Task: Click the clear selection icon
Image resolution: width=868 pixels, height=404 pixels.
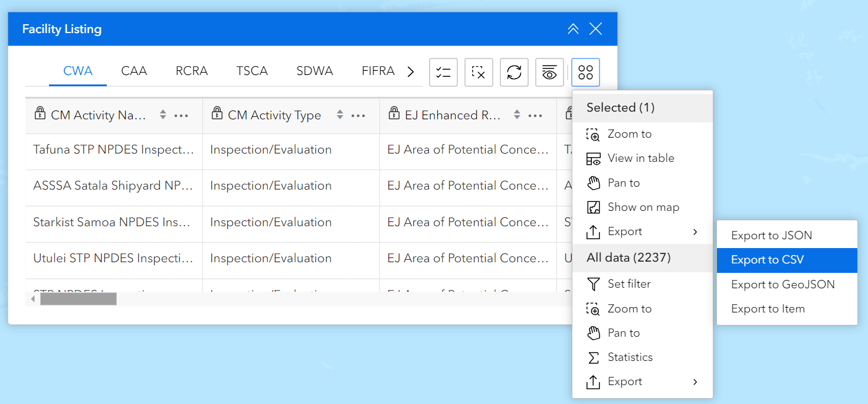Action: [x=479, y=73]
